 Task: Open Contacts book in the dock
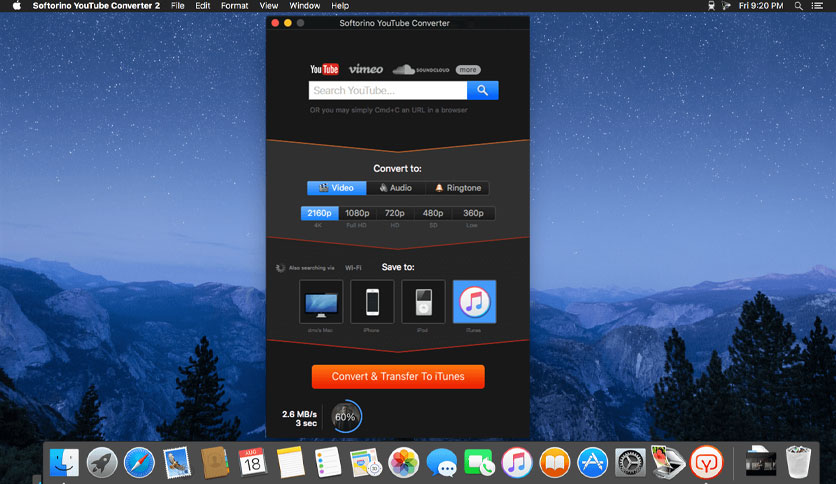tap(214, 462)
